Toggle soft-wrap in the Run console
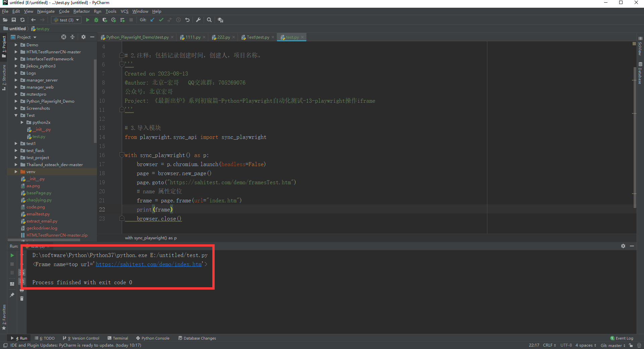Viewport: 644px width, 349px height. pos(22,272)
